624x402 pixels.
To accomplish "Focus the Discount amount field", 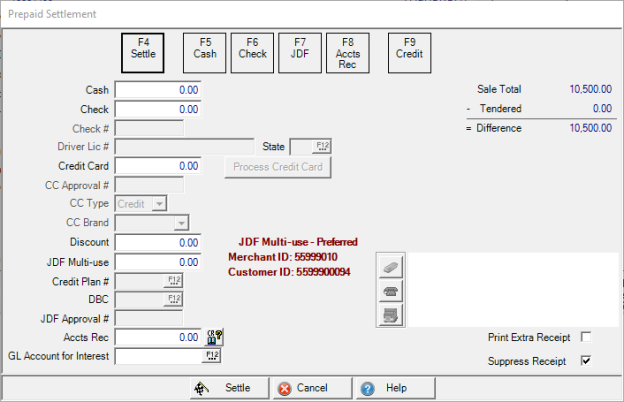I will click(x=158, y=242).
